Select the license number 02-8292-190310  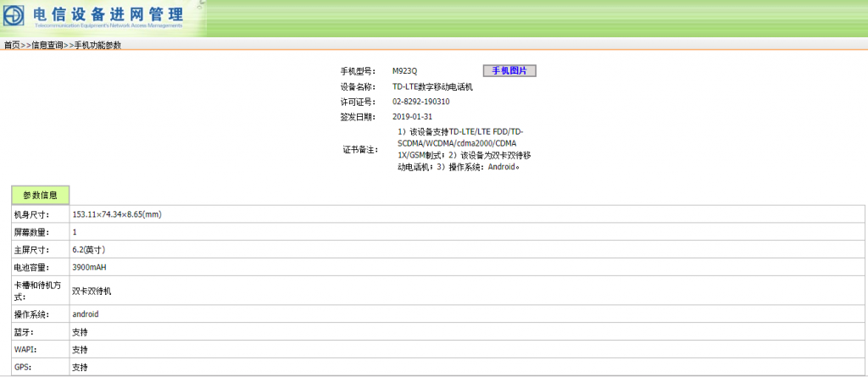tap(421, 102)
